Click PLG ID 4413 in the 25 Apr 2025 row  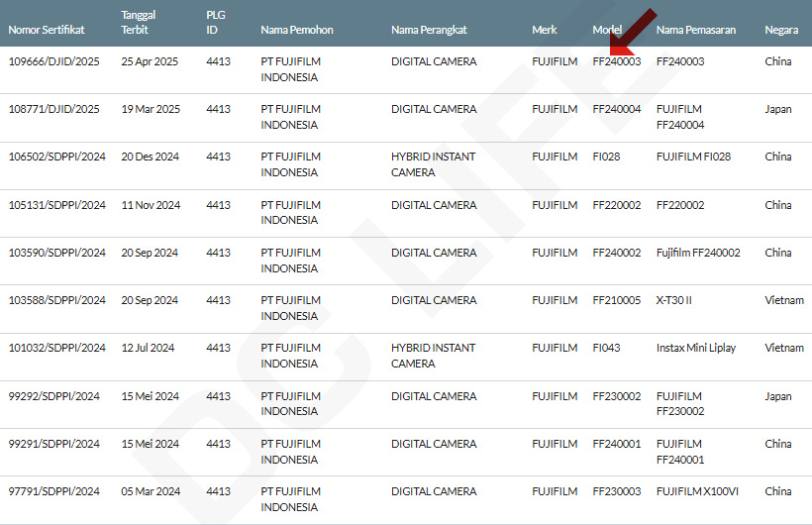coord(218,61)
